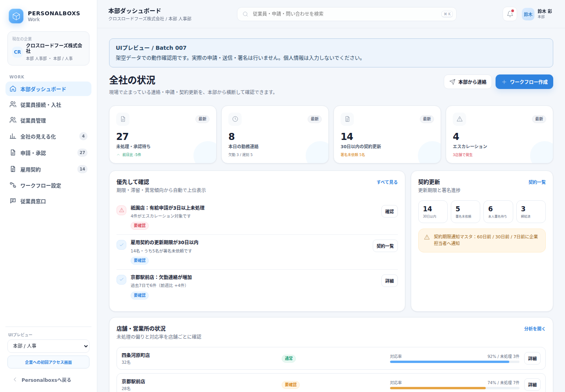Open the 本部 / 人事 UIプレビュー dropdown

click(x=48, y=346)
